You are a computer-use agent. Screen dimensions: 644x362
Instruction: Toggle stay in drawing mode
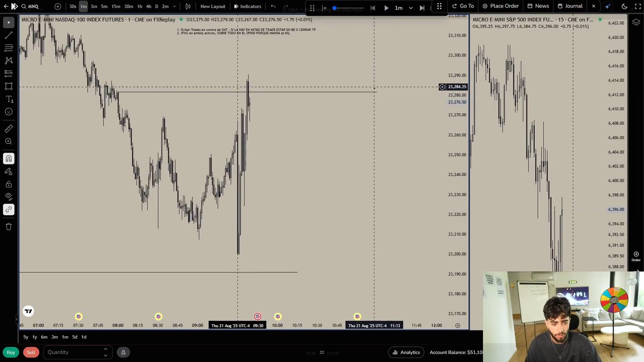point(8,171)
